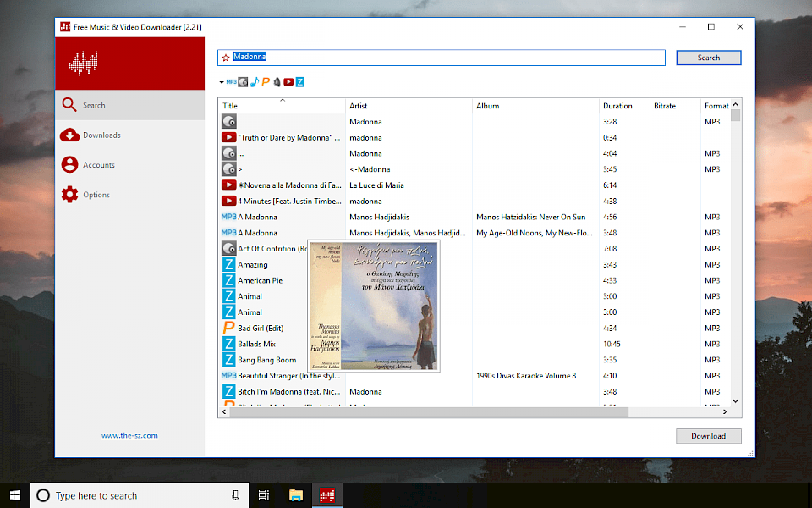Click Z icon of Animal 3:00 first row
812x508 pixels.
(x=229, y=296)
